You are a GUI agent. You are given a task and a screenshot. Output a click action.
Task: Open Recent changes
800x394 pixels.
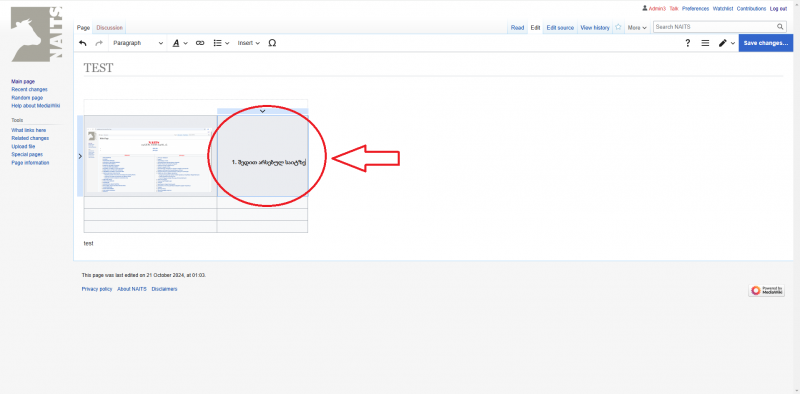point(30,90)
